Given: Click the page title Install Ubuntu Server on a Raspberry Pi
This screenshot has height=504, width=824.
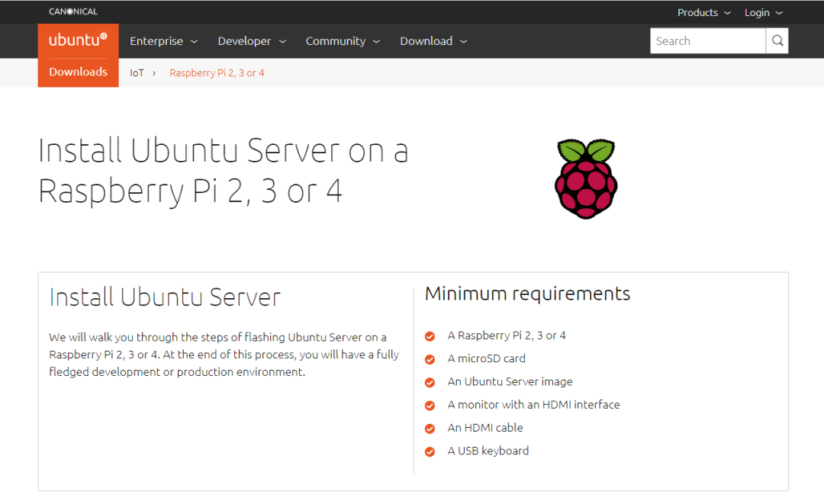Looking at the screenshot, I should coord(224,171).
